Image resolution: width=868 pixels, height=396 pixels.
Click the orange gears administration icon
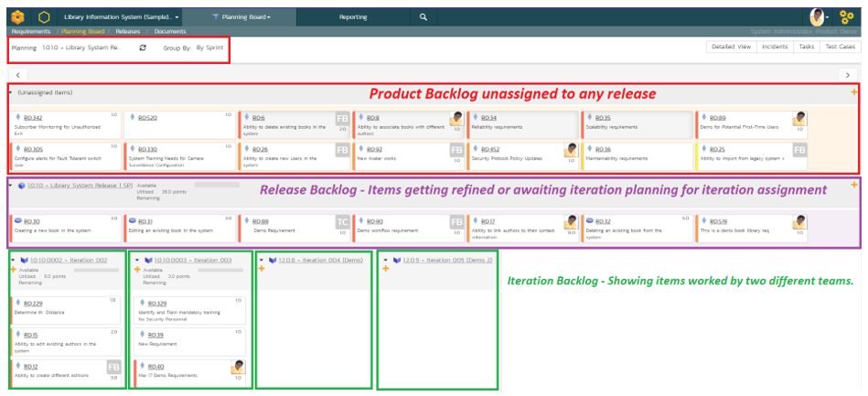846,16
